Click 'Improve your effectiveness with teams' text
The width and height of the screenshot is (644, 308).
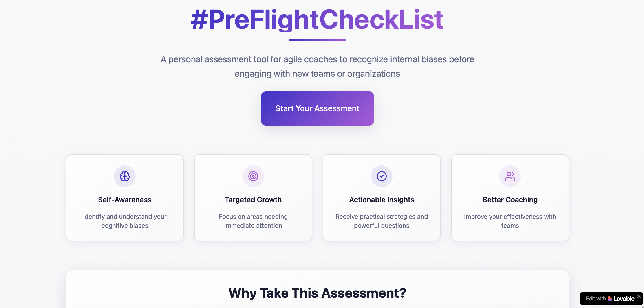[510, 221]
